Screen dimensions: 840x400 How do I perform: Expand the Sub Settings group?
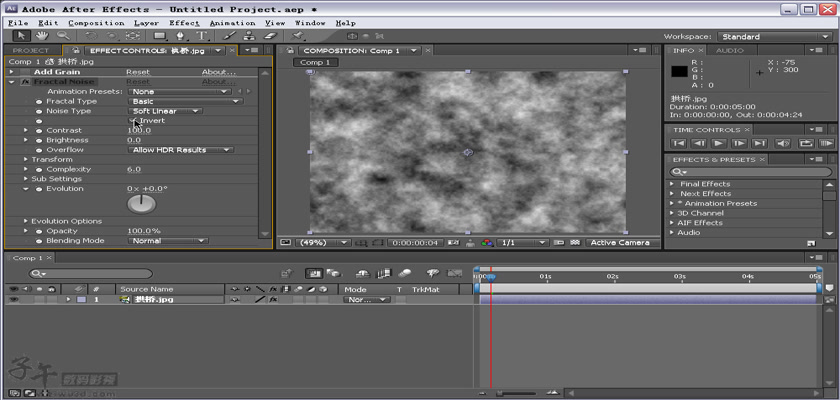point(26,179)
